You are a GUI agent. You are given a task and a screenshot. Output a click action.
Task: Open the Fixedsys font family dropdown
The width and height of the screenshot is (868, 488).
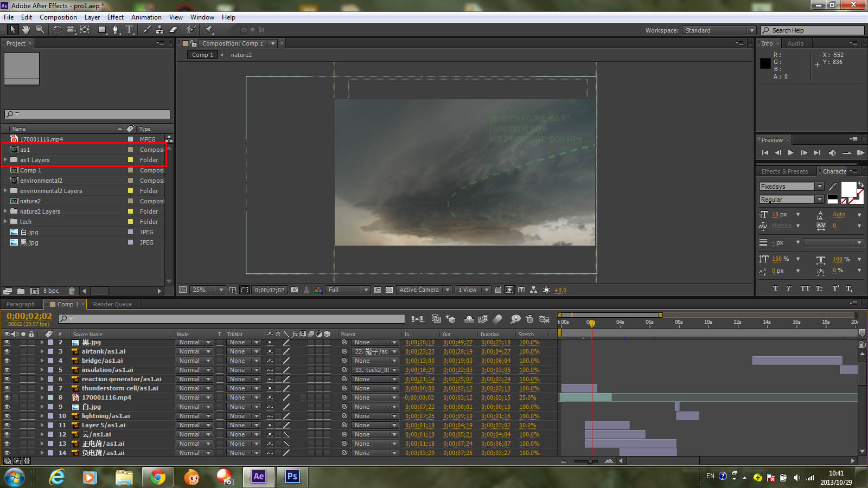pos(819,187)
